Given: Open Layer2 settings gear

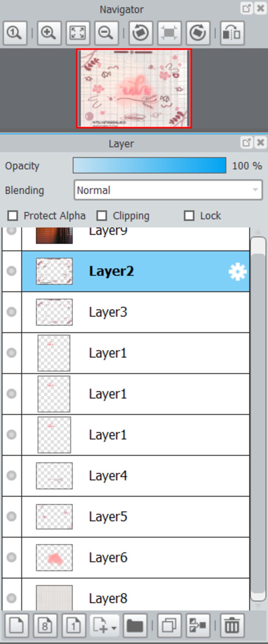Looking at the screenshot, I should (237, 272).
